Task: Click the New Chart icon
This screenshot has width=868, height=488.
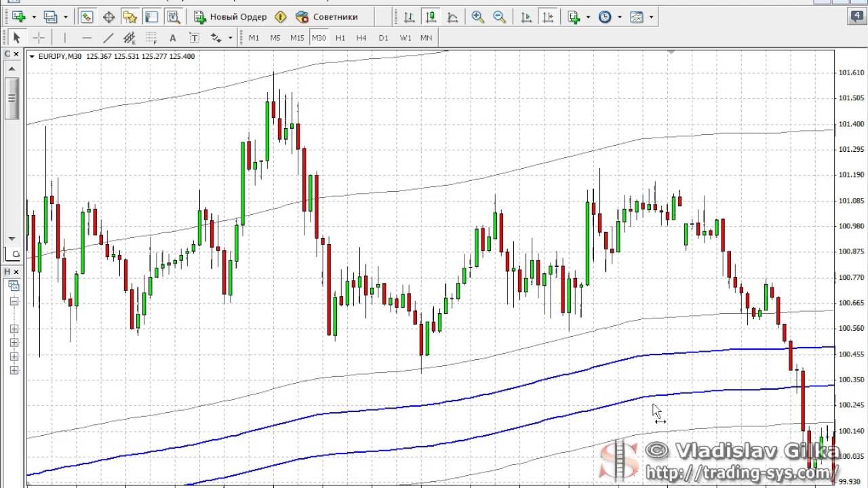Action: tap(18, 17)
